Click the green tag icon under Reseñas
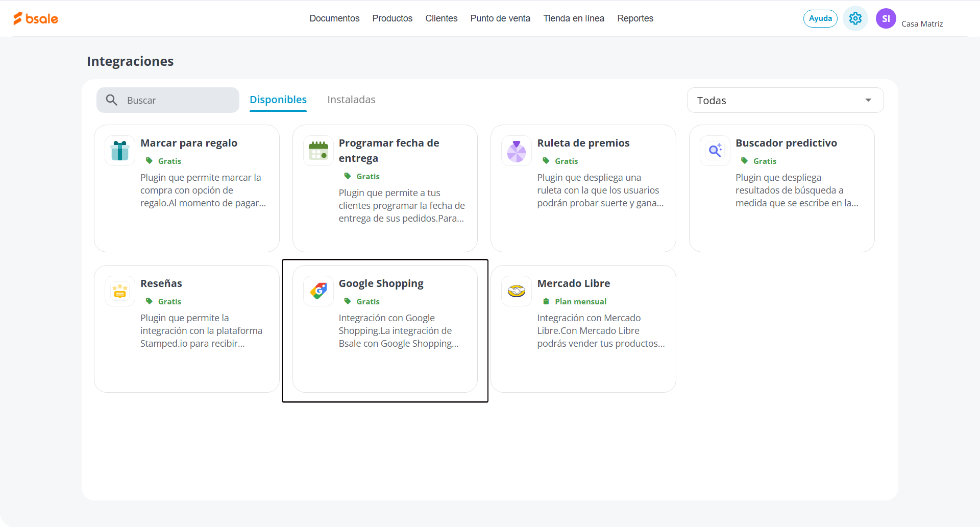 coord(149,301)
